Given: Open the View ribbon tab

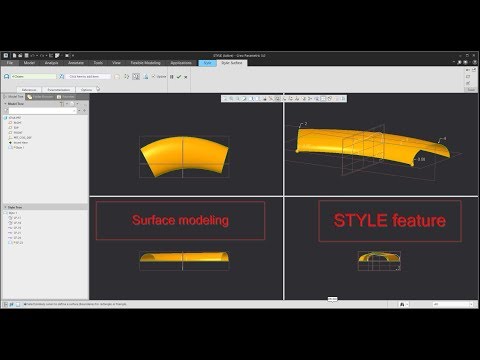Looking at the screenshot, I should (116, 63).
